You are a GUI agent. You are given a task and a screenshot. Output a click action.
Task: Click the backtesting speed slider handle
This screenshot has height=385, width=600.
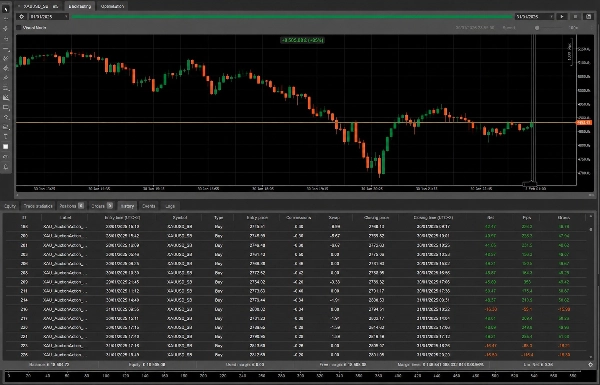click(537, 28)
